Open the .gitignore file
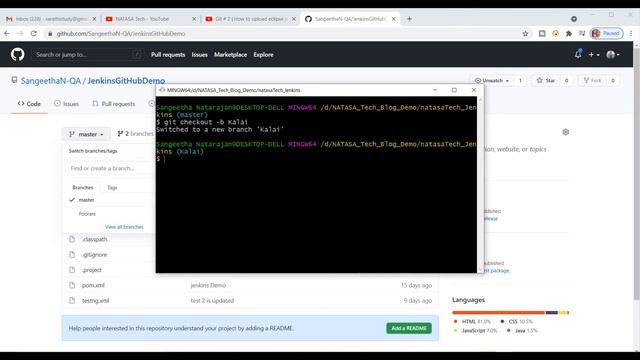Viewport: 640px width, 360px height. click(94, 255)
